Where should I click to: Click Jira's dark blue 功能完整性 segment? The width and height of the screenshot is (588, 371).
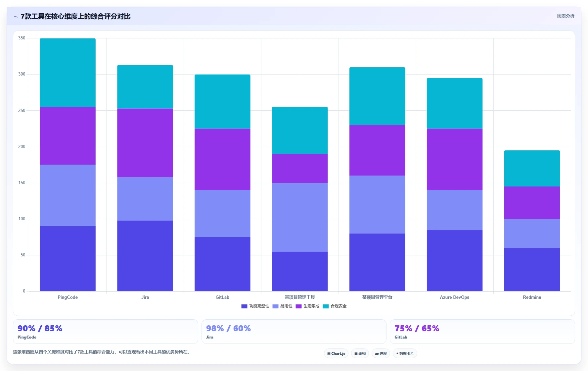pos(145,256)
